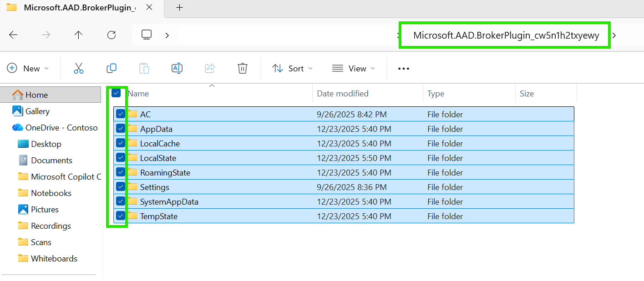644x281 pixels.
Task: Click the Microsoft.AAD.BrokerPlugin_cw5n1h2txyewy breadcrumb
Action: (506, 35)
